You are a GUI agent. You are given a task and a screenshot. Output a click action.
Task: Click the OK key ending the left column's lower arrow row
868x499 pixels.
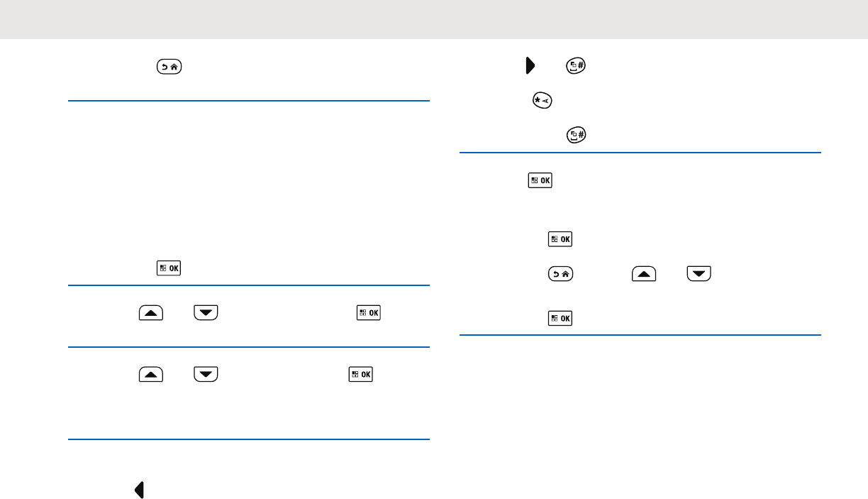pos(360,373)
